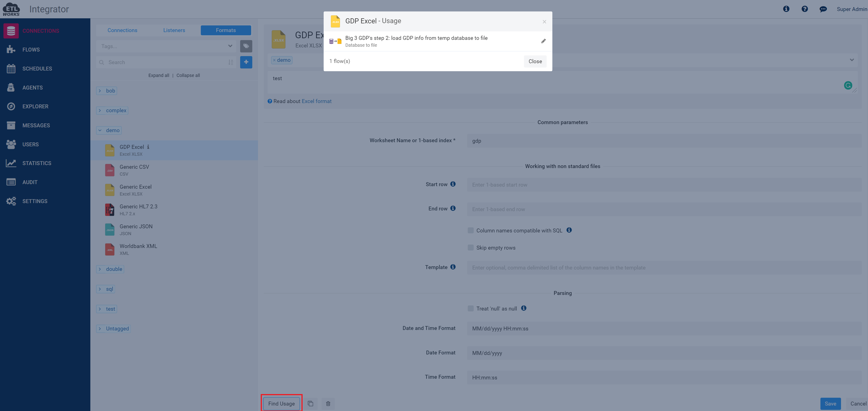
Task: Enable Treat 'null' as null checkbox
Action: tap(471, 308)
